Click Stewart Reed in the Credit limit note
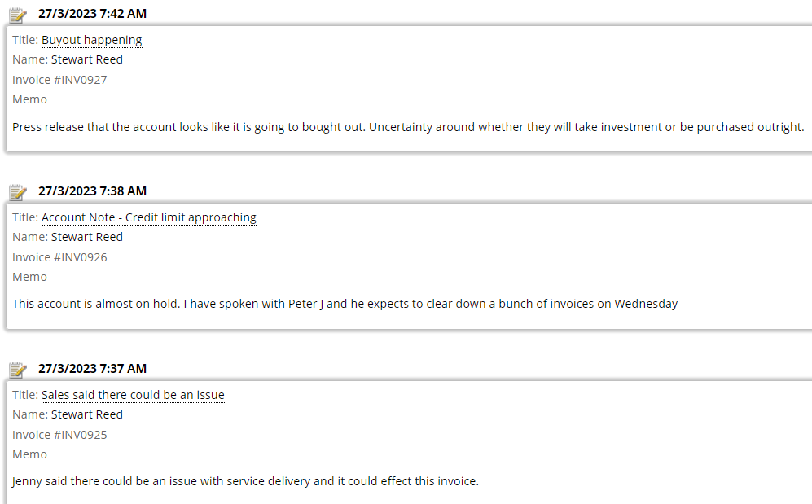812x504 pixels. [x=86, y=237]
